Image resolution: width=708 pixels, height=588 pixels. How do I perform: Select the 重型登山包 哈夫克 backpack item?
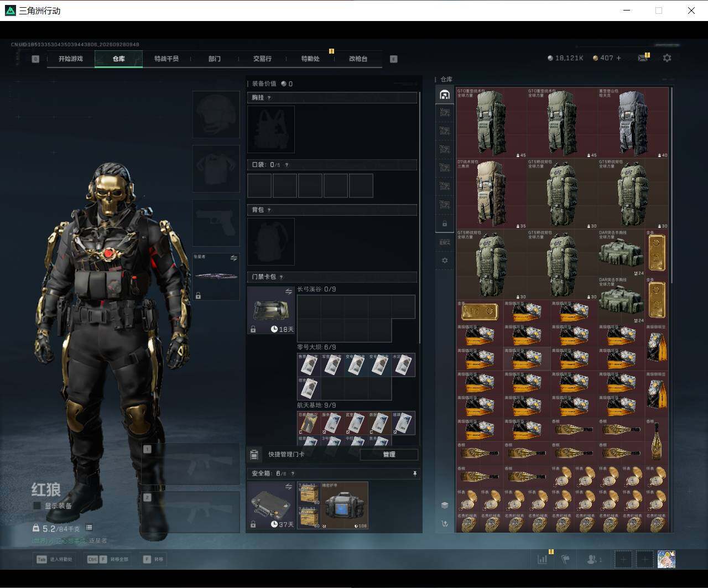point(633,123)
